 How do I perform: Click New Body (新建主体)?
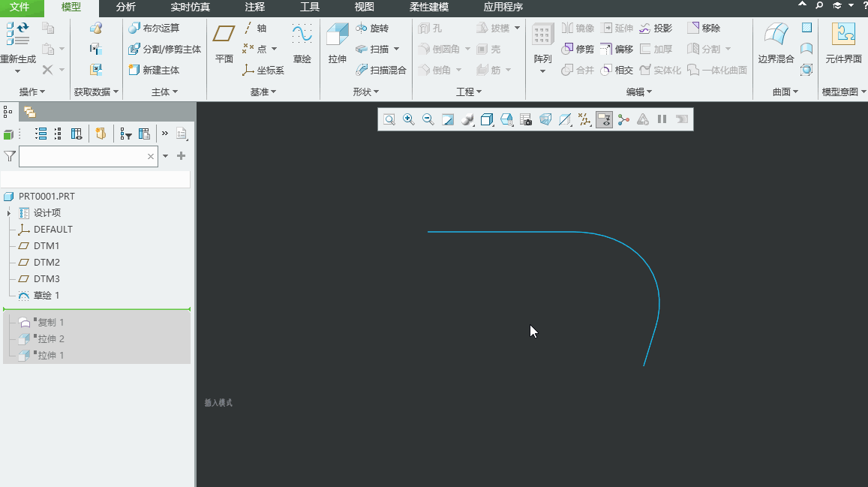[154, 71]
